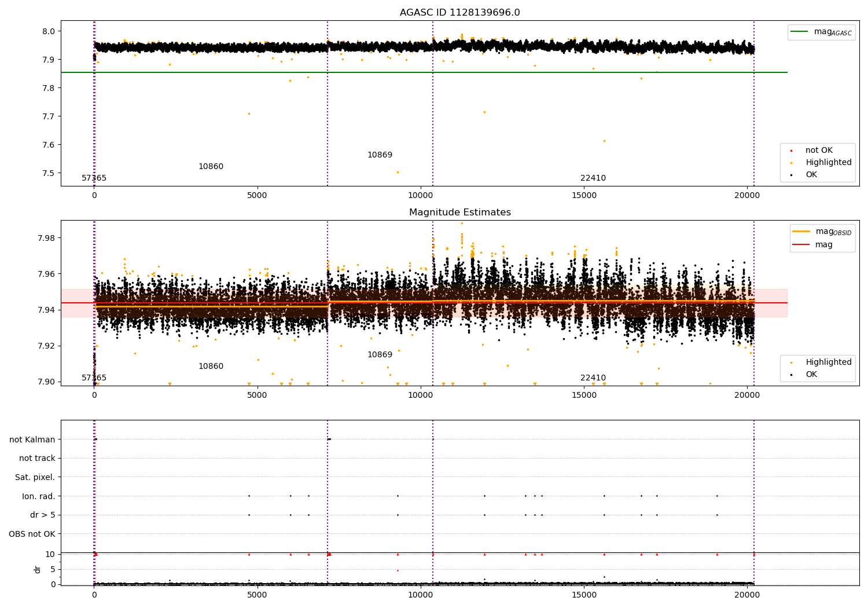
Task: Click the plot title 'AGASC ID 1128139696.0'
Action: (x=459, y=13)
